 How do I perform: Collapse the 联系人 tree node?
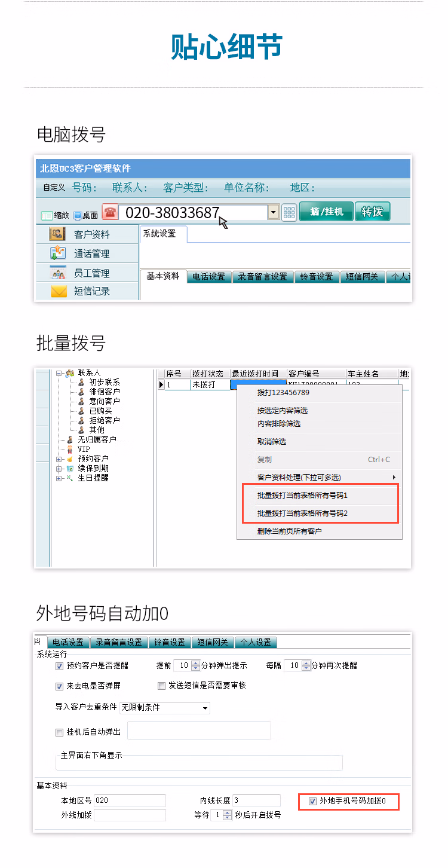click(59, 373)
